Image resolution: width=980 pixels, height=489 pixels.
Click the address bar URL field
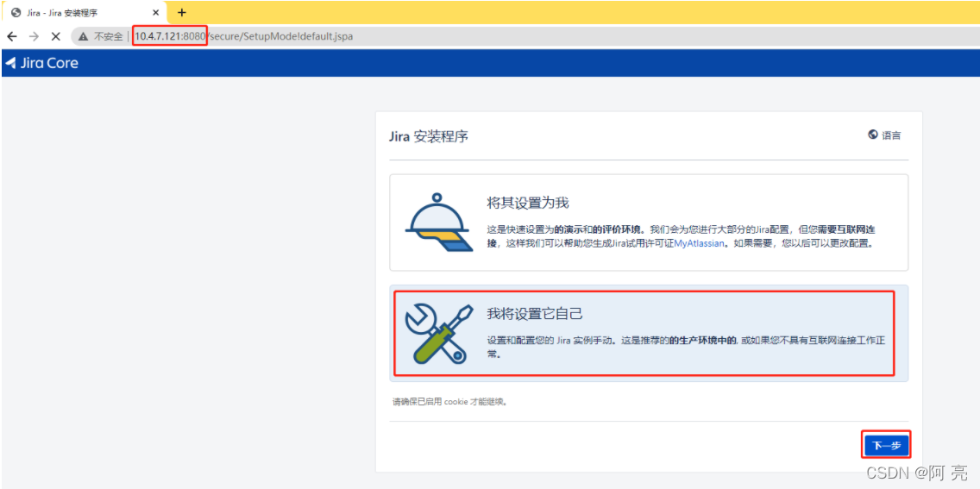pyautogui.click(x=525, y=36)
